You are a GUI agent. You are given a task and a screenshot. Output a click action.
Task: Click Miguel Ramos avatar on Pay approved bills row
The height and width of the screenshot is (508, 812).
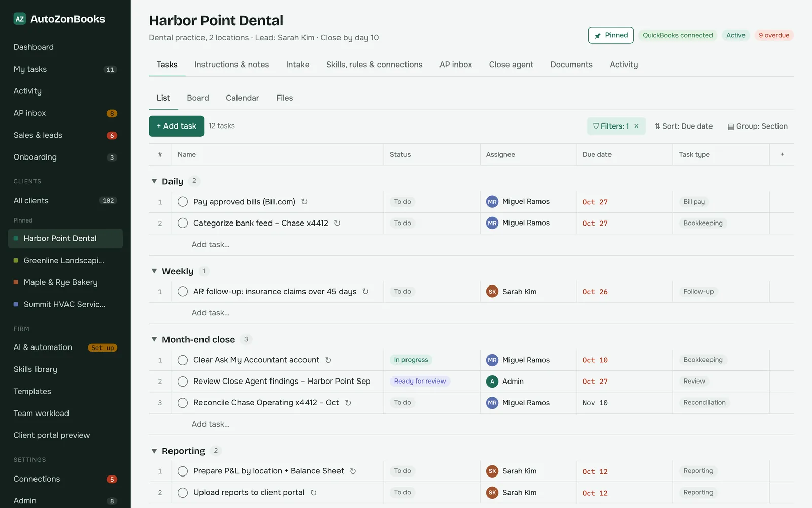[492, 202]
